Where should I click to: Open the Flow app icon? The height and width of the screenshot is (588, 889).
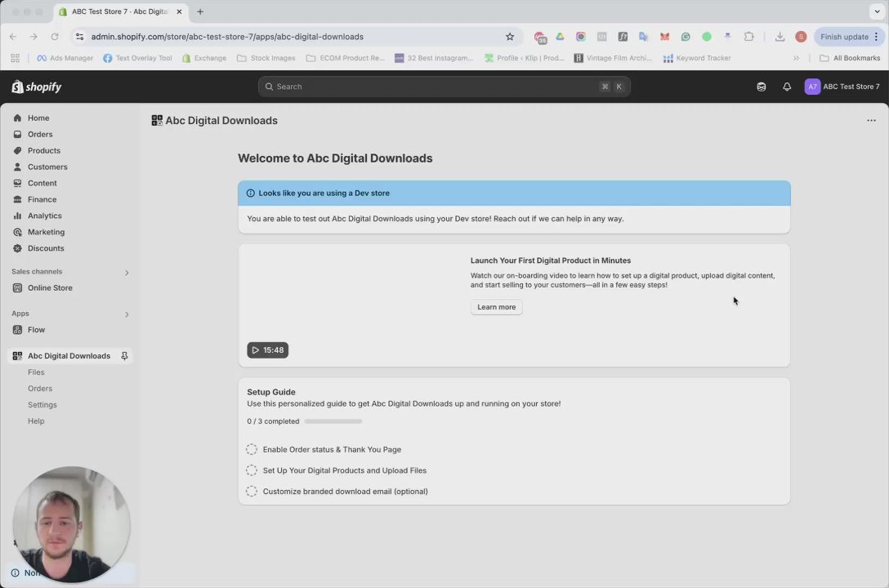click(x=18, y=330)
